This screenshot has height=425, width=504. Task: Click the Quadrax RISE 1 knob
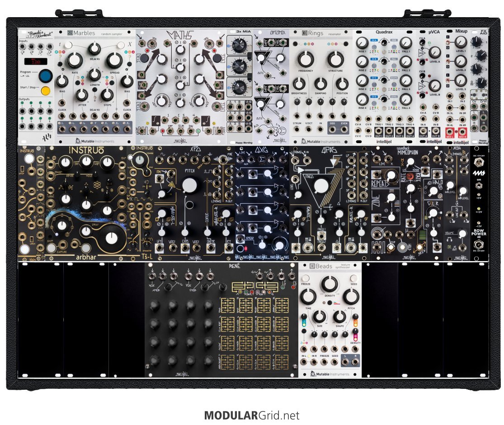tap(362, 43)
